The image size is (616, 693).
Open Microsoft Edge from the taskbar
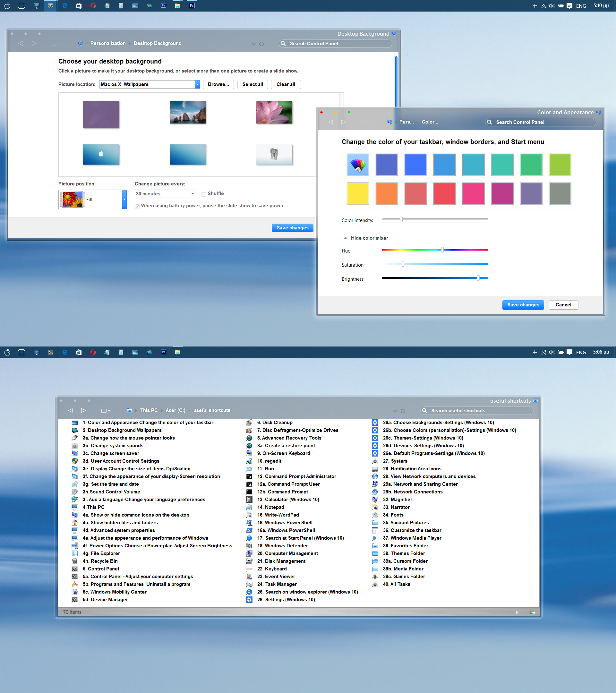coord(65,5)
